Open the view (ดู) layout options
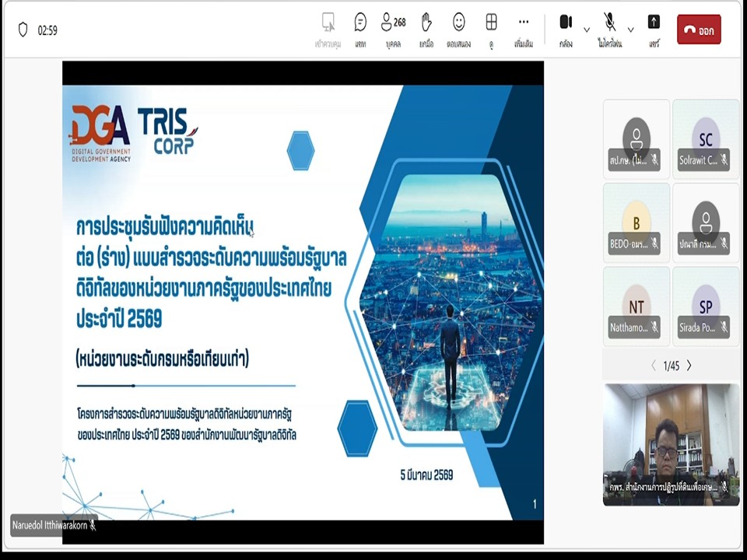The width and height of the screenshot is (747, 560). tap(491, 22)
